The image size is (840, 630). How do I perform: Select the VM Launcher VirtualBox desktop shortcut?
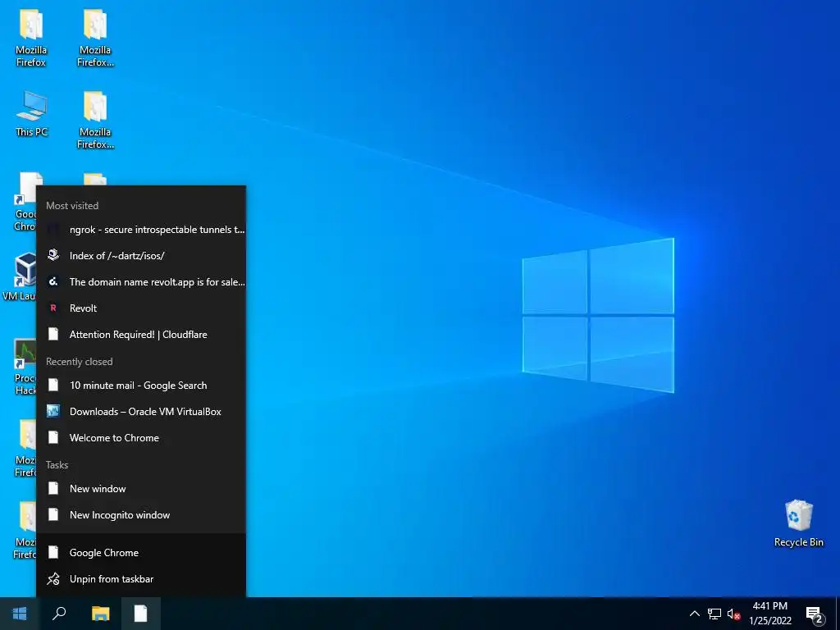[20, 277]
